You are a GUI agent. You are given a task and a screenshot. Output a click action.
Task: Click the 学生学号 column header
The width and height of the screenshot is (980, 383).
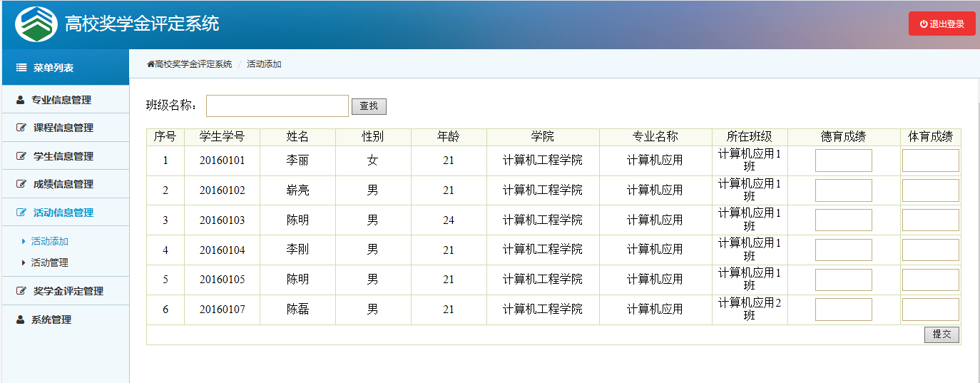222,137
